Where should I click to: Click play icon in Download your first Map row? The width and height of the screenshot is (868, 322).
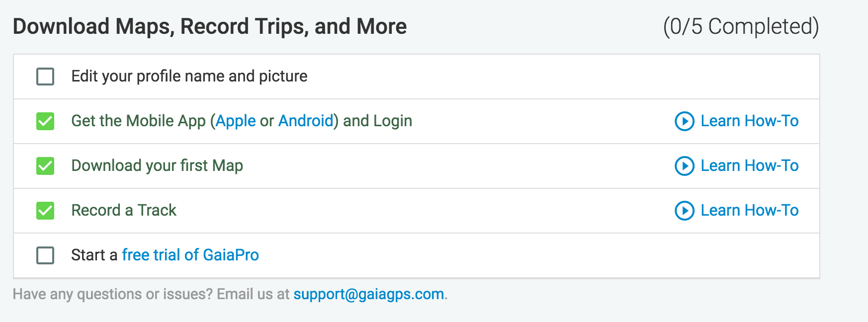tap(684, 166)
